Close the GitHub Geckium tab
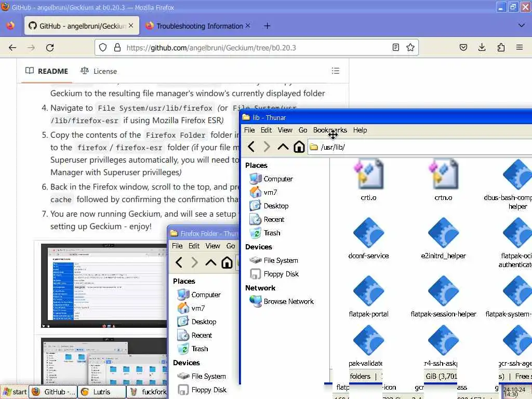Viewport: 532px width, 399px height. (131, 26)
